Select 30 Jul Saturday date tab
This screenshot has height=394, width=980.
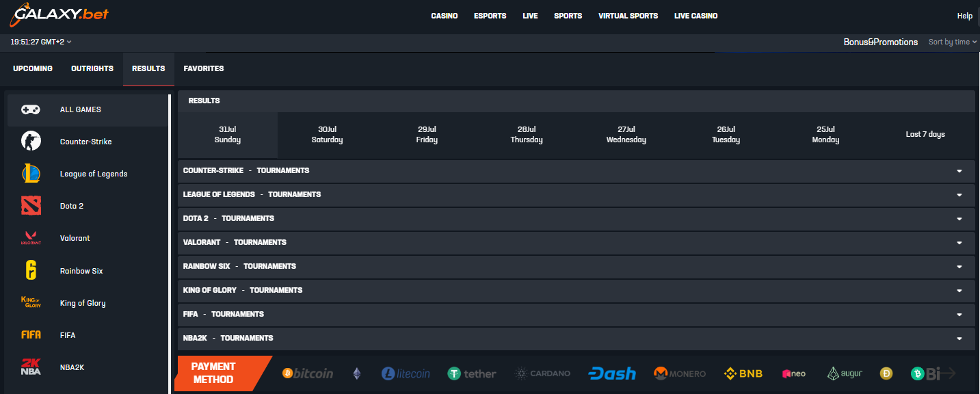point(327,135)
